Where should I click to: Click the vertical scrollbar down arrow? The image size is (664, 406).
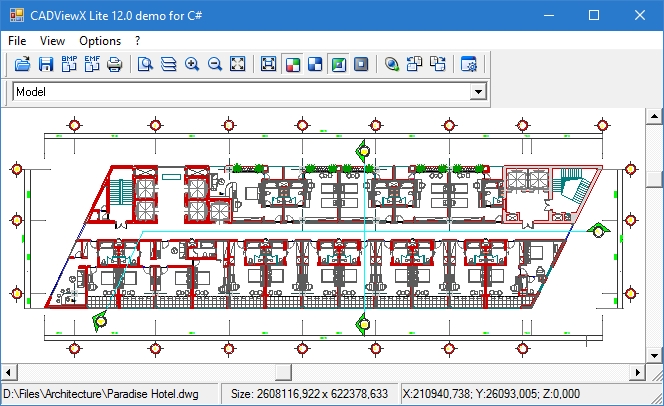(x=655, y=354)
